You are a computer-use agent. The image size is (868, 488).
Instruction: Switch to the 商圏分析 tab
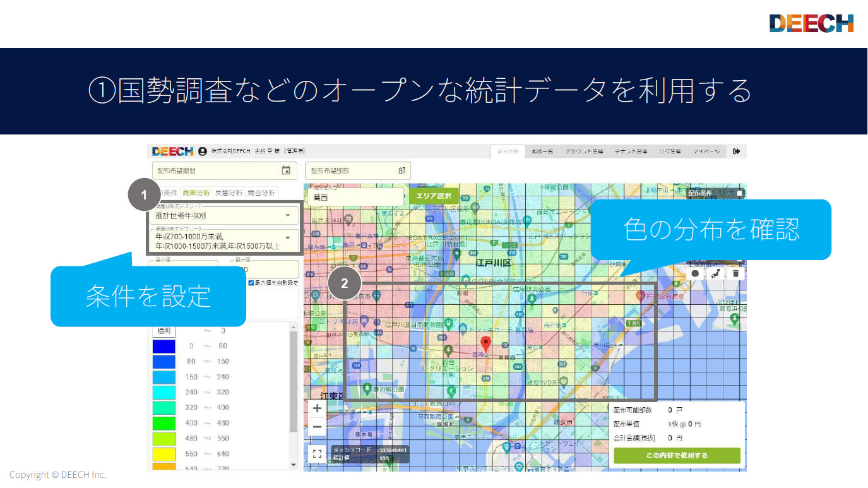196,193
